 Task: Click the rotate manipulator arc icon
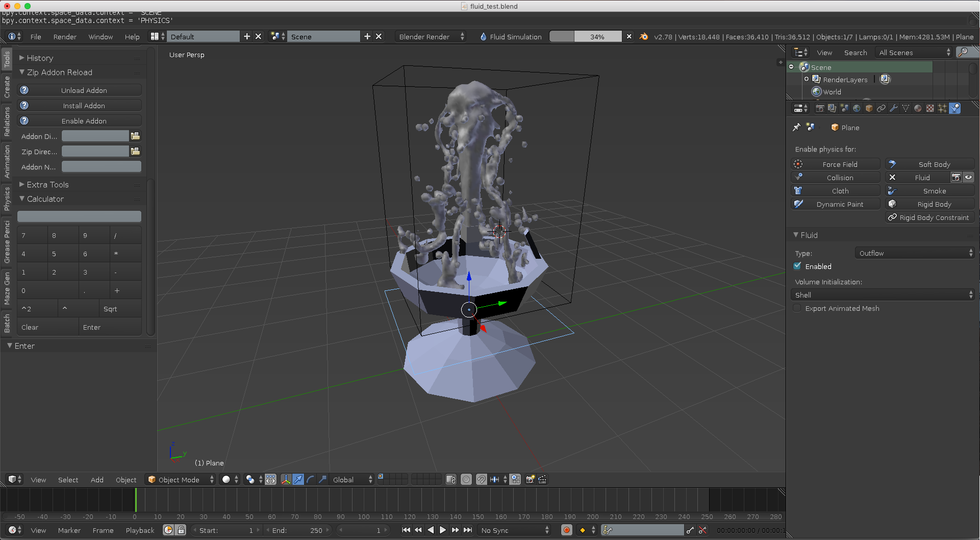coord(310,479)
